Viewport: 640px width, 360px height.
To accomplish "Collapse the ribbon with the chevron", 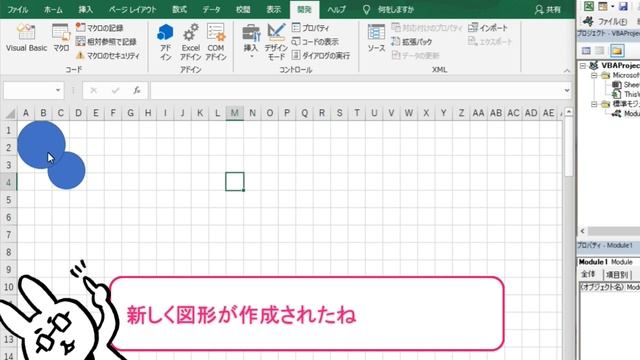I will pos(567,71).
